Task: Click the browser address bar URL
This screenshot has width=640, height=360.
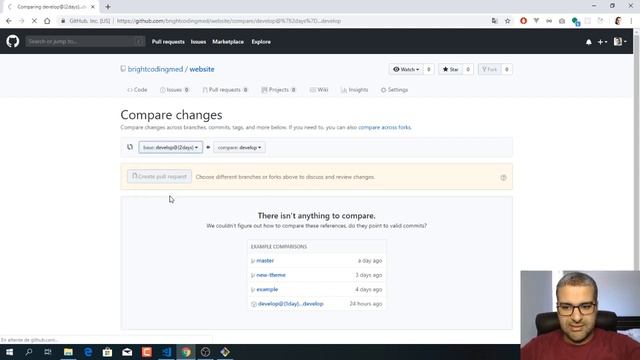Action: (229, 21)
